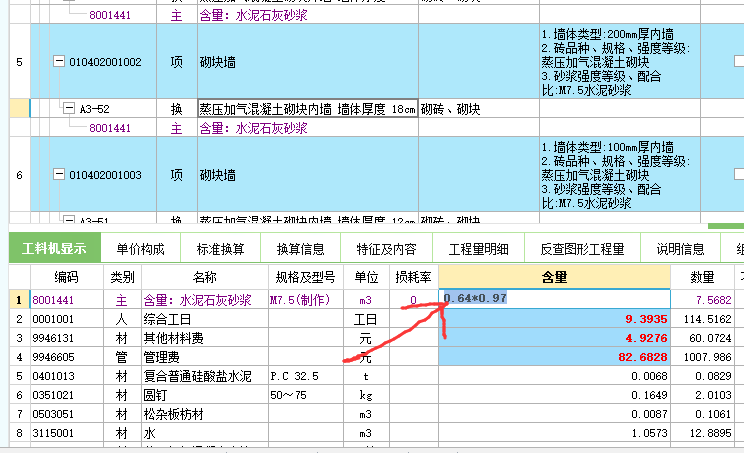The width and height of the screenshot is (744, 453).
Task: Click 砌块墙 name in row 010402001003
Action: [x=218, y=175]
